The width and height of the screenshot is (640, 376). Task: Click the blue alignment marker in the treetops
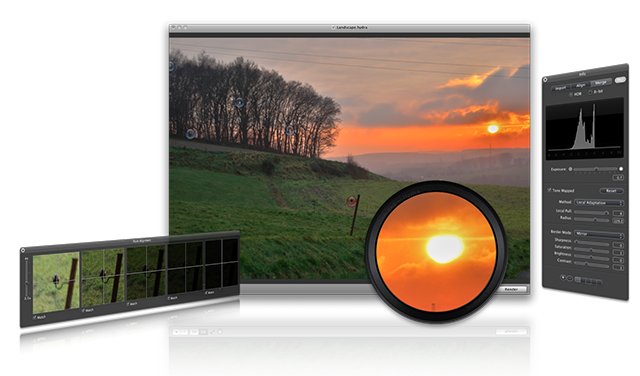point(240,102)
